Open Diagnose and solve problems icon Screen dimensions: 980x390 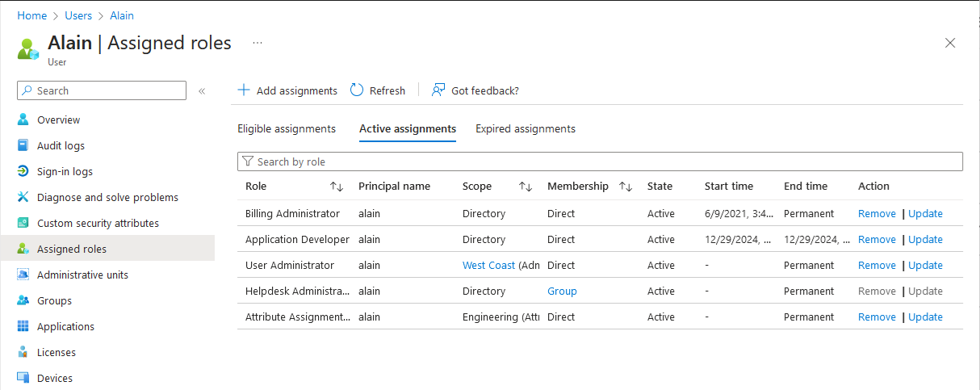tap(23, 197)
